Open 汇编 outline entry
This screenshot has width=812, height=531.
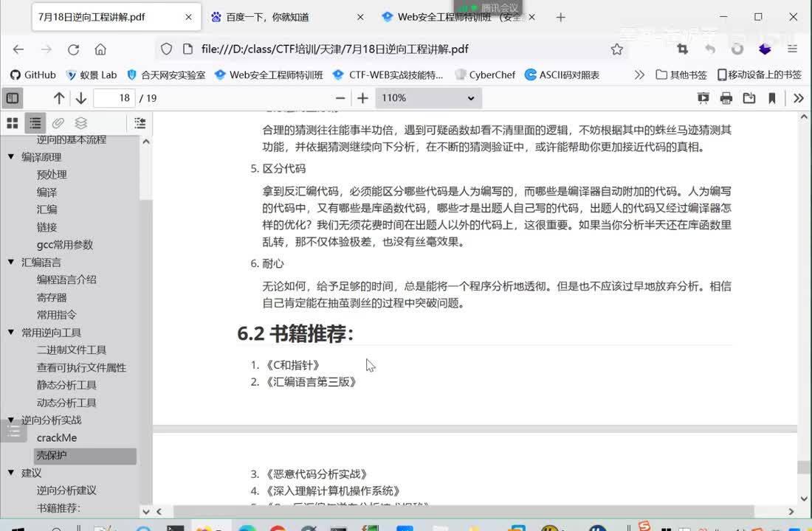47,209
